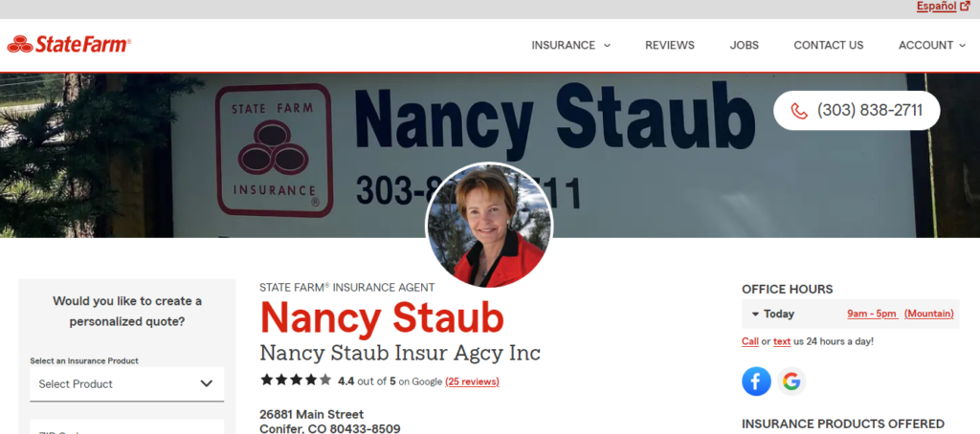Screen dimensions: 980x434
Task: Switch the site language to Español
Action: click(936, 7)
